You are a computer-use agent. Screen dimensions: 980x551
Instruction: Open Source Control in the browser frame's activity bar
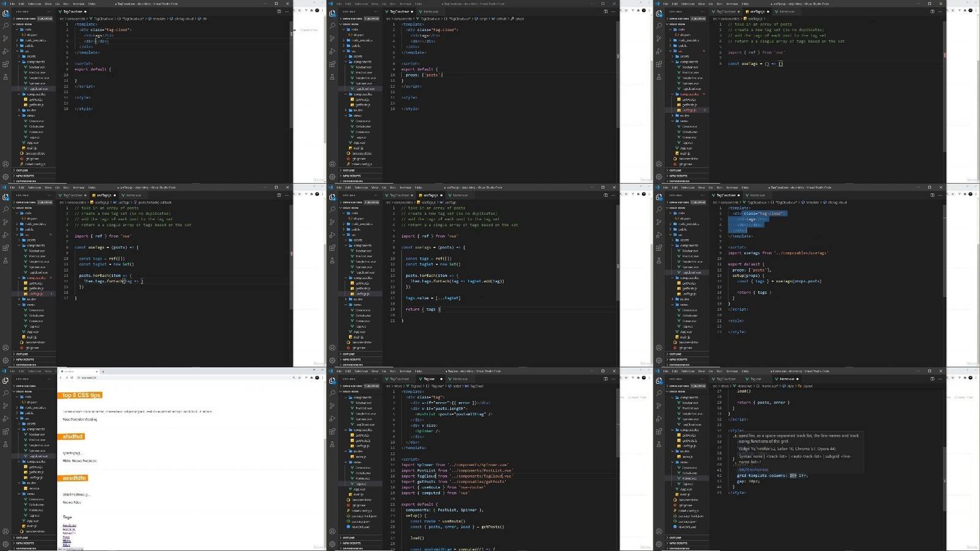point(6,406)
